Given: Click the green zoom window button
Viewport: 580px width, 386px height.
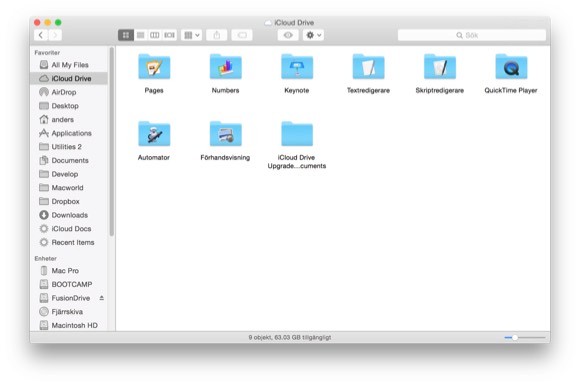Looking at the screenshot, I should coord(58,23).
